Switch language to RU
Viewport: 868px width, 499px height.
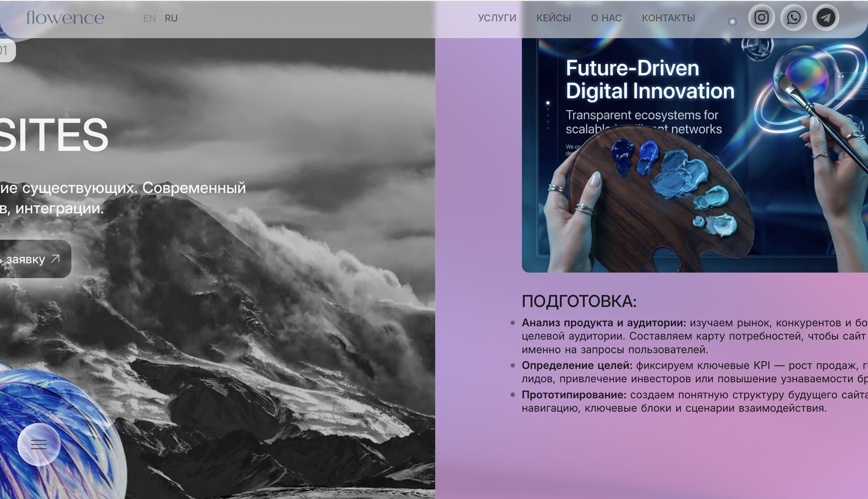pos(171,18)
